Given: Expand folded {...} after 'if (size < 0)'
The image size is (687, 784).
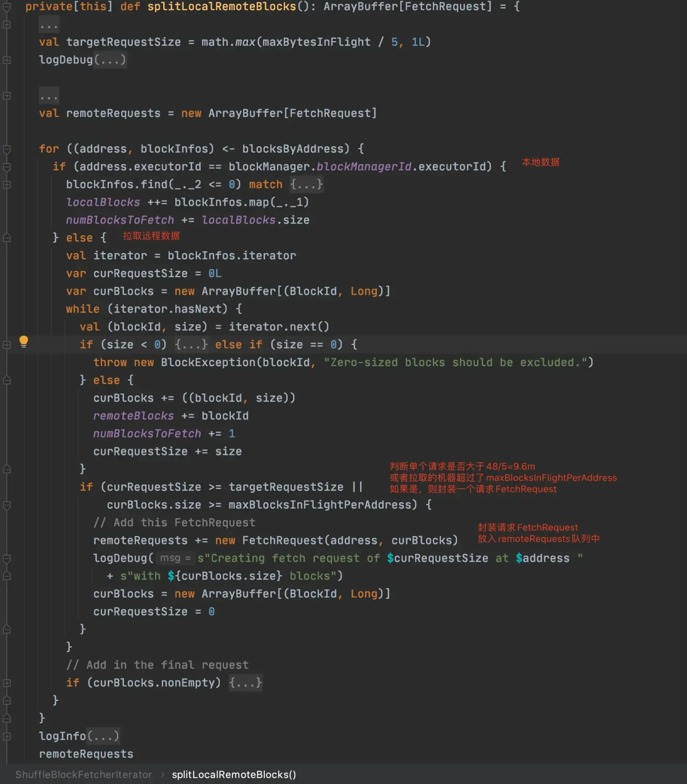Looking at the screenshot, I should [191, 345].
